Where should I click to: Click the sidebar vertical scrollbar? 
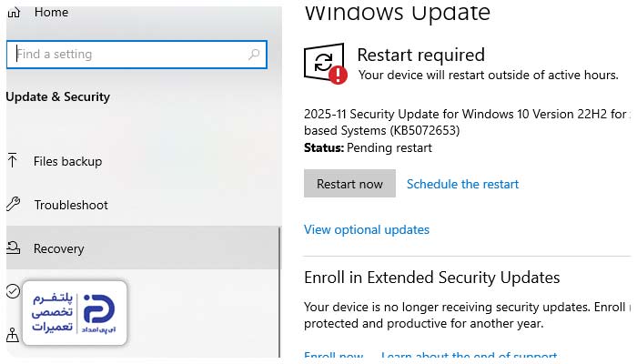[x=279, y=291]
